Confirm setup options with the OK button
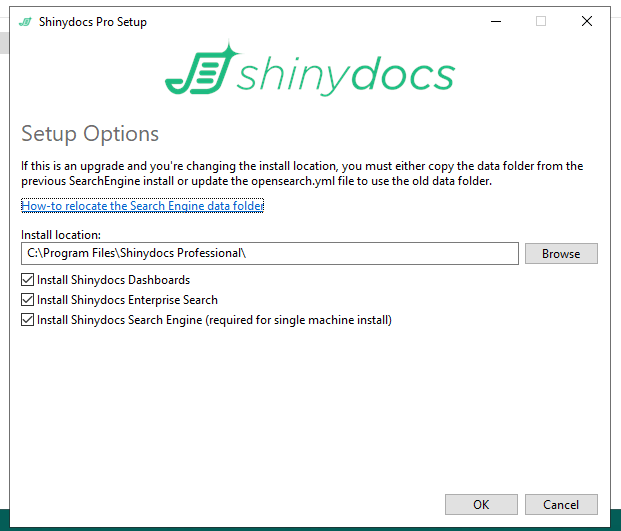Screen dimensions: 621x531 coord(481,504)
